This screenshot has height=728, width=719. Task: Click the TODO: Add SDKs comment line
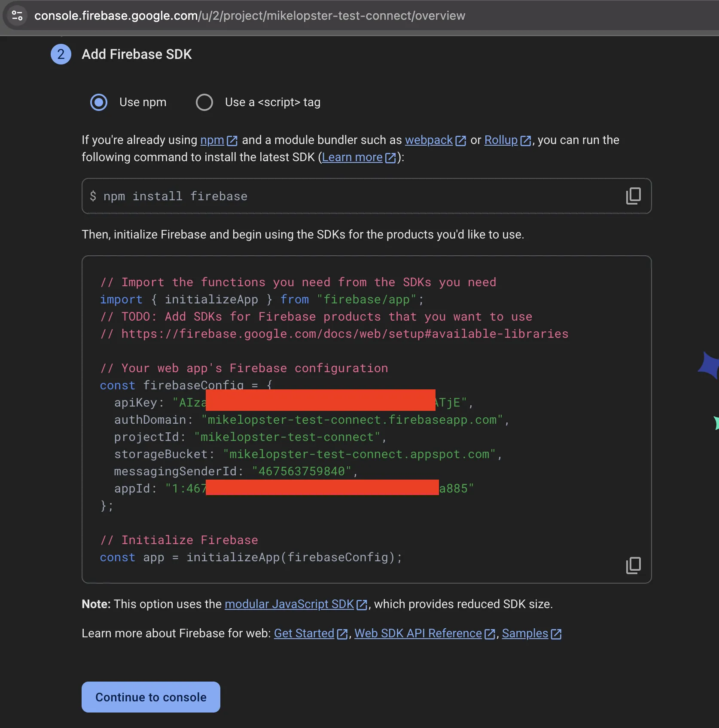tap(316, 317)
